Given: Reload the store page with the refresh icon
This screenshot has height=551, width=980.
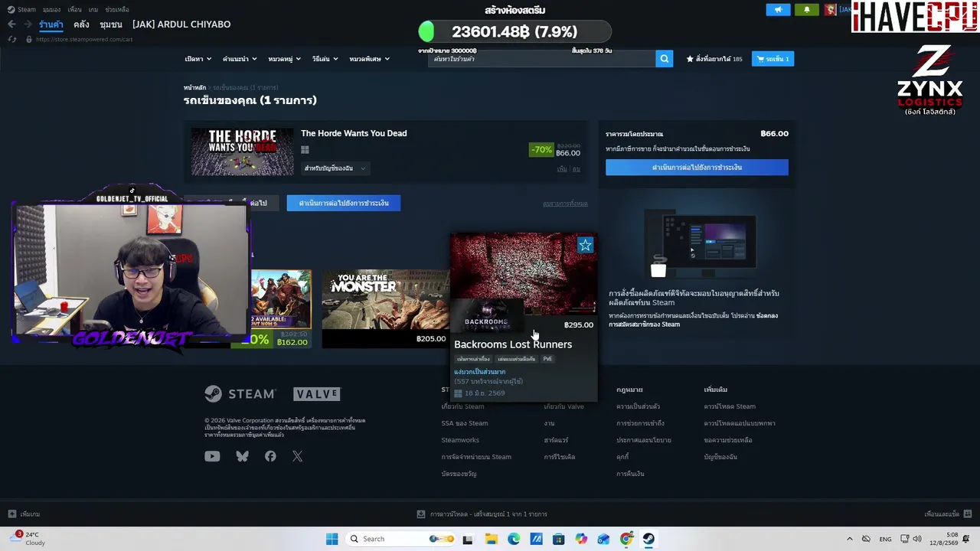Looking at the screenshot, I should pos(12,39).
